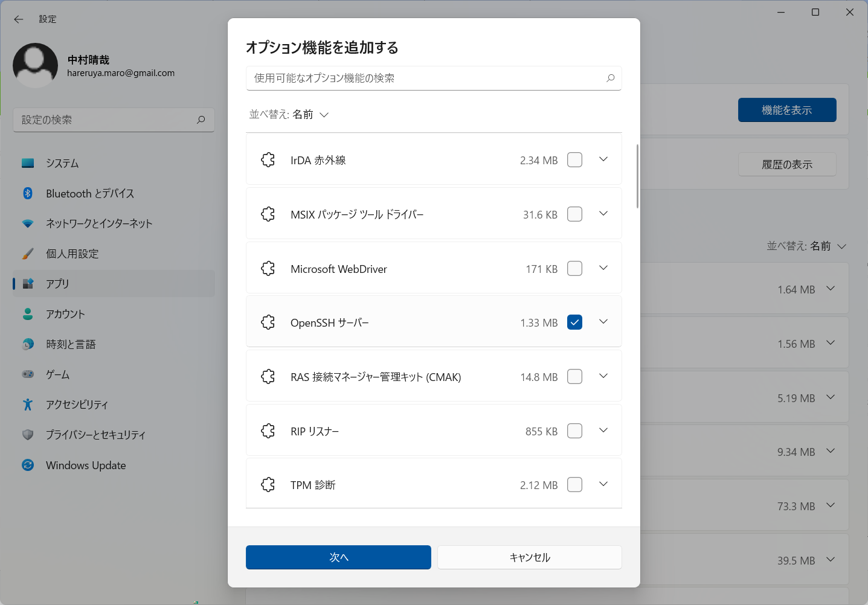
Task: Open アクセシビリティ settings category
Action: (114, 405)
